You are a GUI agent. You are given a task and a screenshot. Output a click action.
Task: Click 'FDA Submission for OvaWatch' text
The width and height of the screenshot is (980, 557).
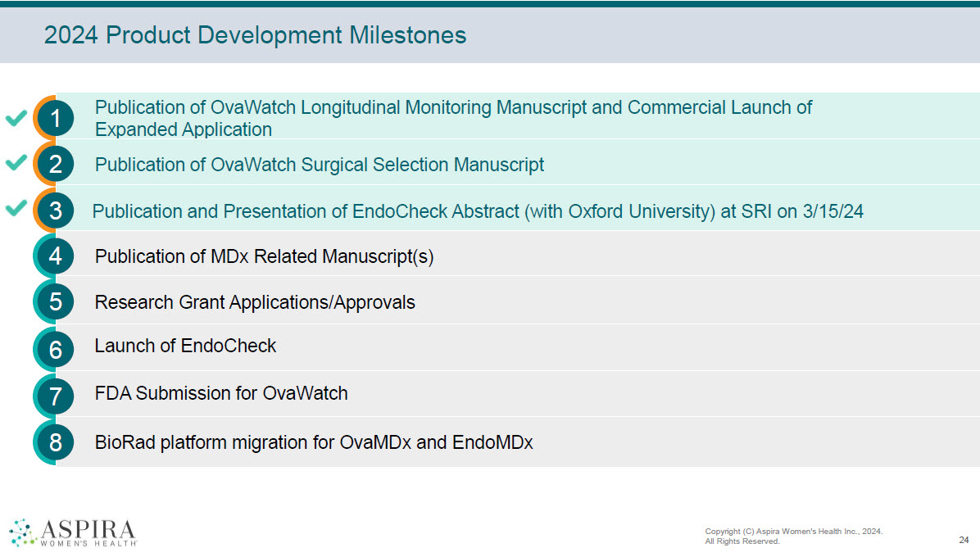[221, 393]
